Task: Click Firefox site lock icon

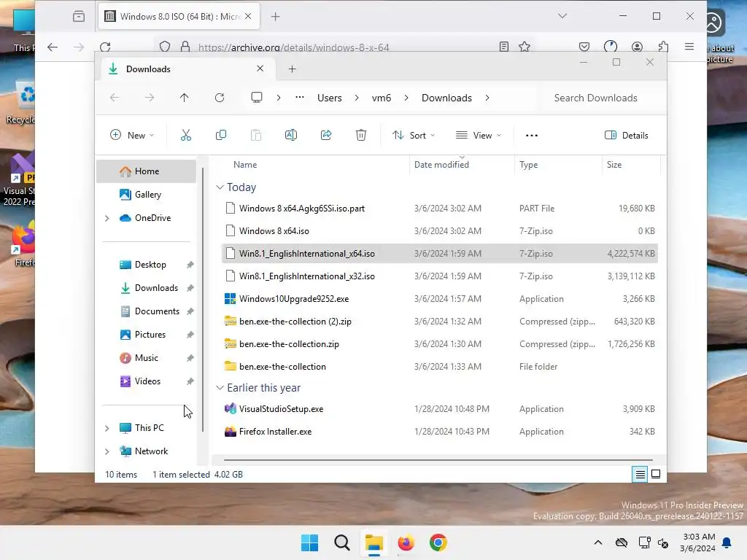Action: [x=185, y=47]
